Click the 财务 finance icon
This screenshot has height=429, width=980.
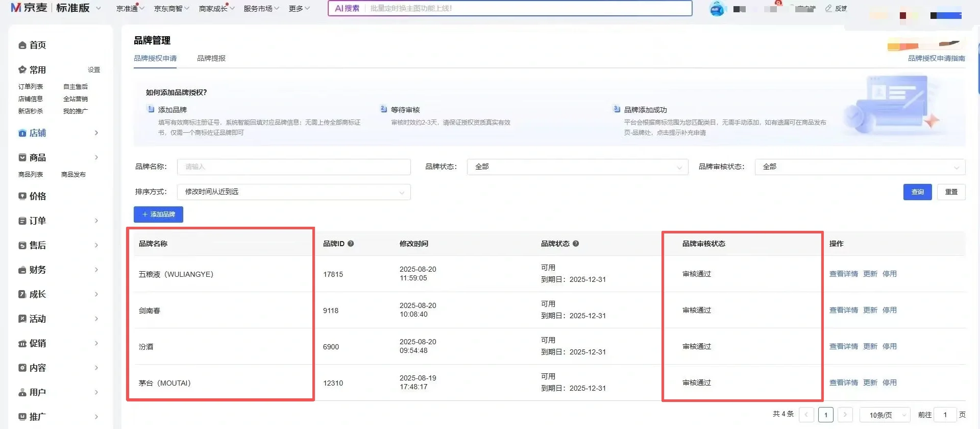point(22,270)
